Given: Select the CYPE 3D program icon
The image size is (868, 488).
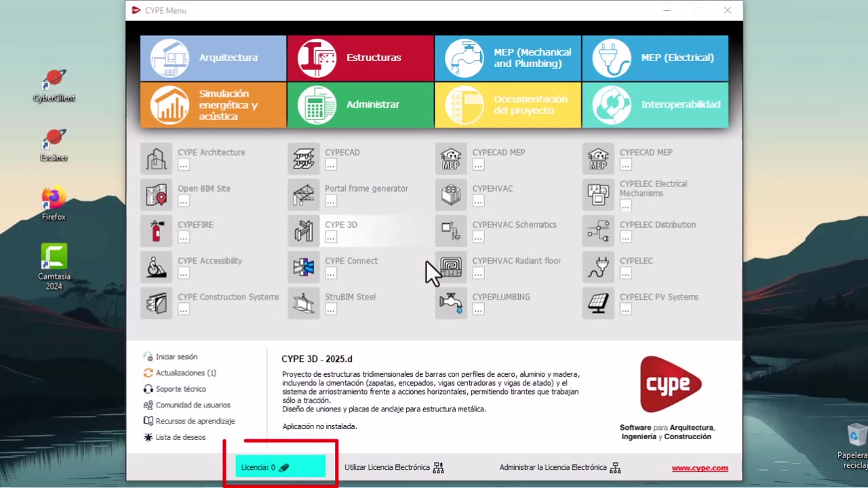Looking at the screenshot, I should pyautogui.click(x=304, y=230).
